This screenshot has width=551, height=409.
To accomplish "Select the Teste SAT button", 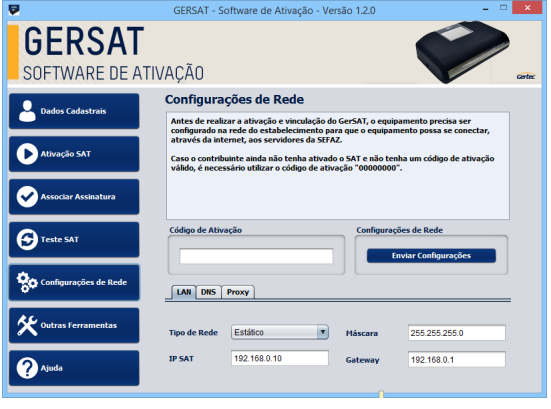I will [74, 240].
